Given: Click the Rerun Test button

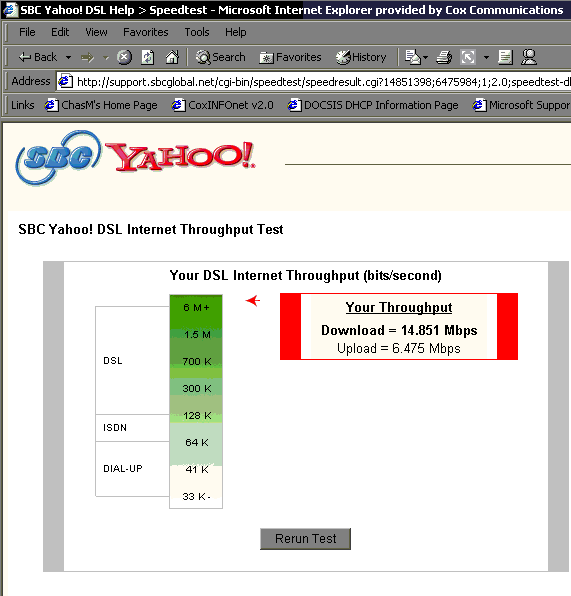Looking at the screenshot, I should 305,539.
